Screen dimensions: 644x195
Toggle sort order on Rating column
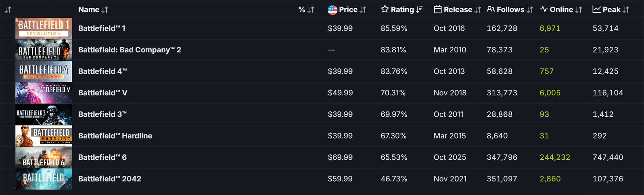(419, 10)
